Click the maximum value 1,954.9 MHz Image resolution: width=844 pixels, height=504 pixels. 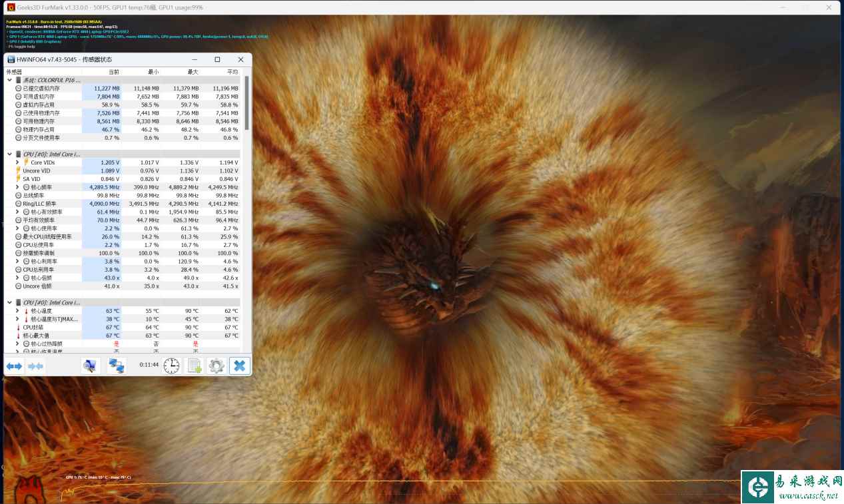click(184, 212)
